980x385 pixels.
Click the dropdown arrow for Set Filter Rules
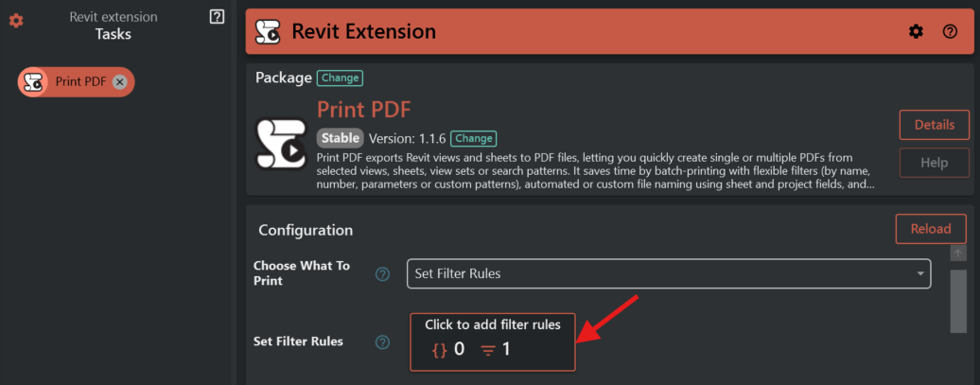tap(920, 273)
